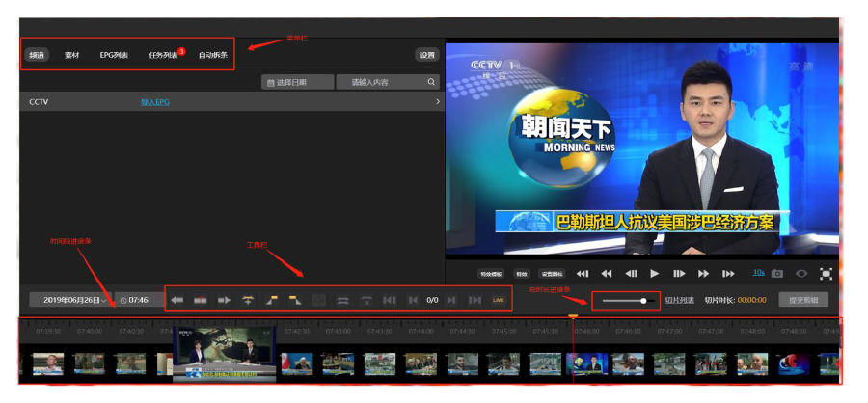Toggle the 10s skip interval setting
The image size is (868, 403).
pos(758,273)
